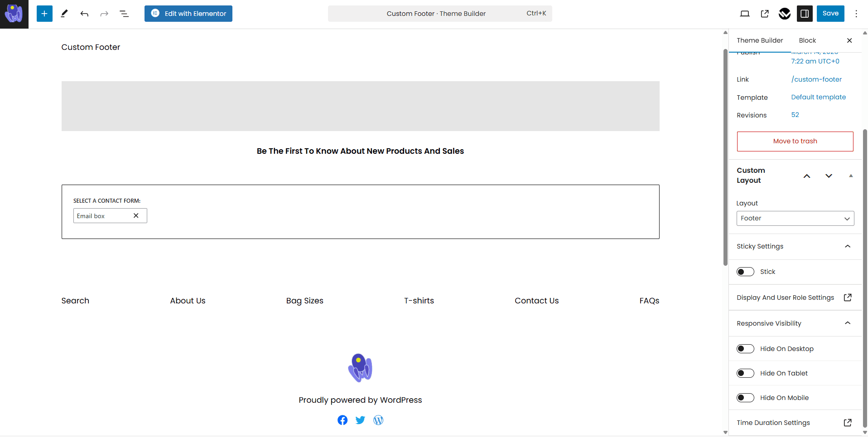868x439 pixels.
Task: Toggle the Settings sidebar panel icon
Action: [805, 14]
